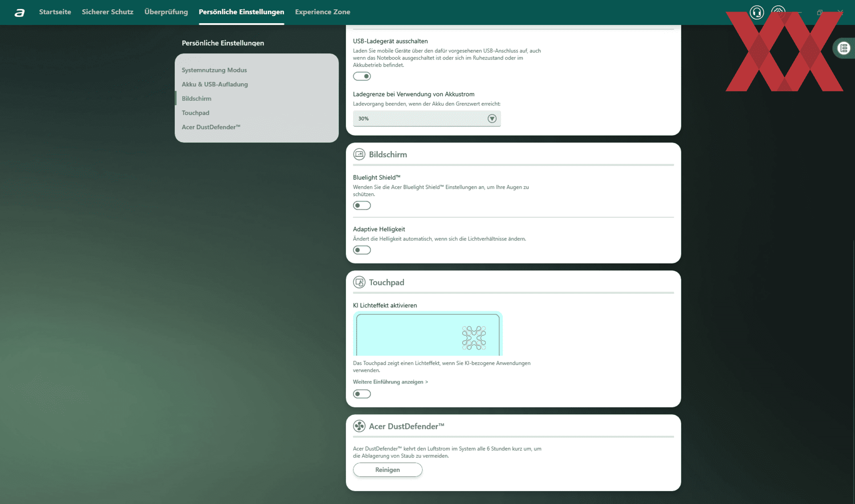The width and height of the screenshot is (855, 504).
Task: Open settings via the gear icon
Action: pyautogui.click(x=778, y=12)
